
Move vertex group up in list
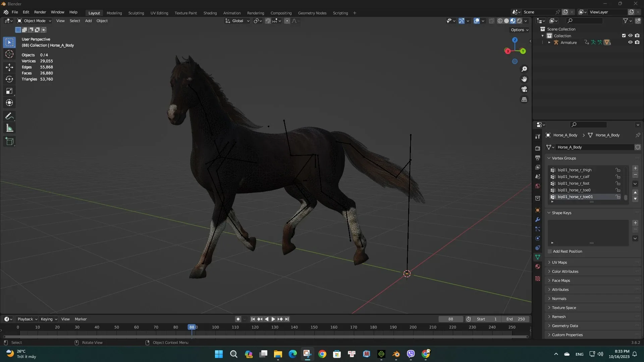click(x=635, y=192)
